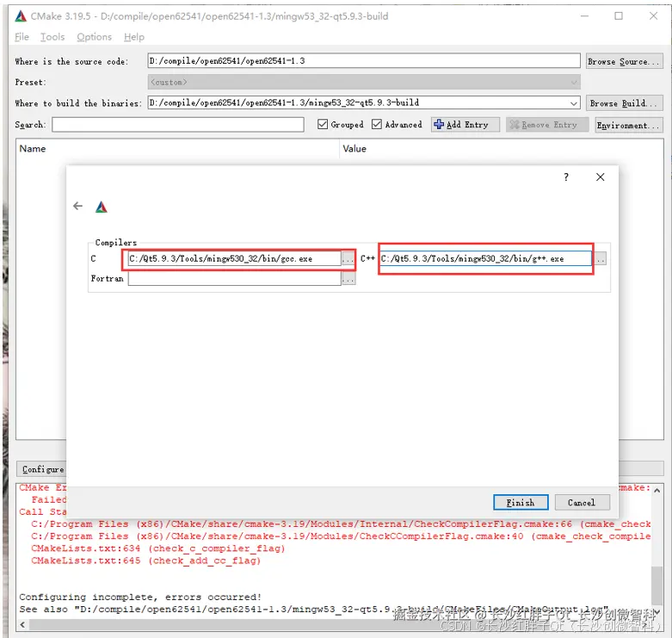Browse for Fortran compiler with ellipsis button
The width and height of the screenshot is (672, 638).
348,279
